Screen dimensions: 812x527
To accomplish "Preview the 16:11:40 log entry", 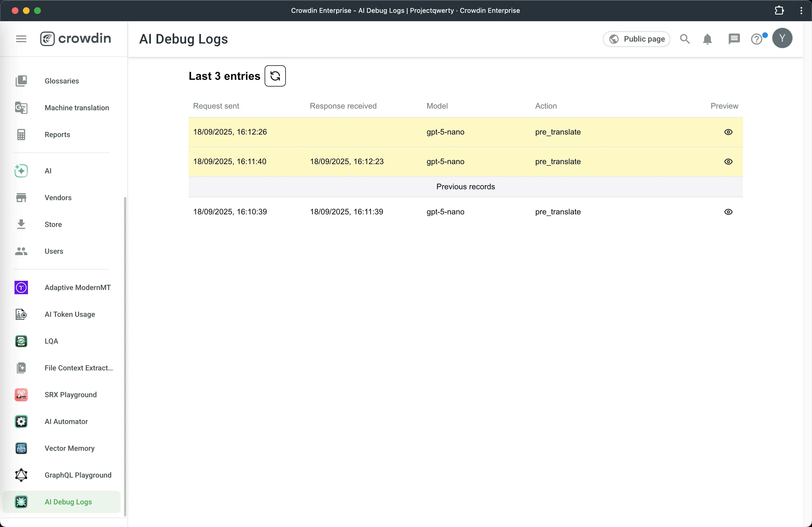I will [728, 162].
